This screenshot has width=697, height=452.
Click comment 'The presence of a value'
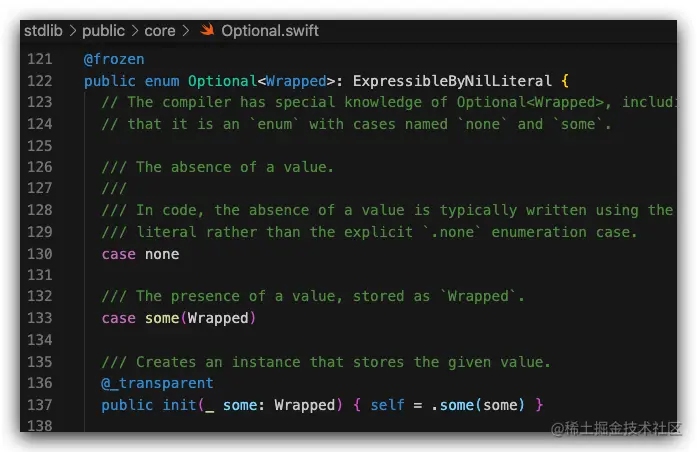235,296
